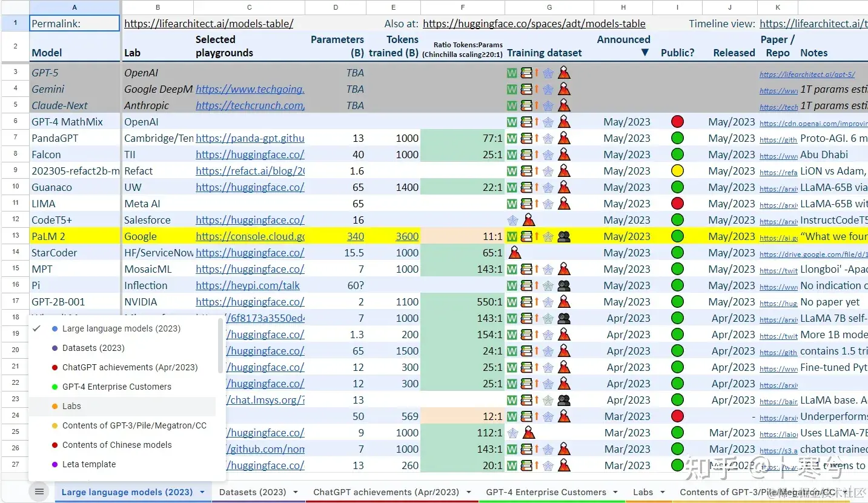
Task: Select the 550:1 ratio cell
Action: 462,302
